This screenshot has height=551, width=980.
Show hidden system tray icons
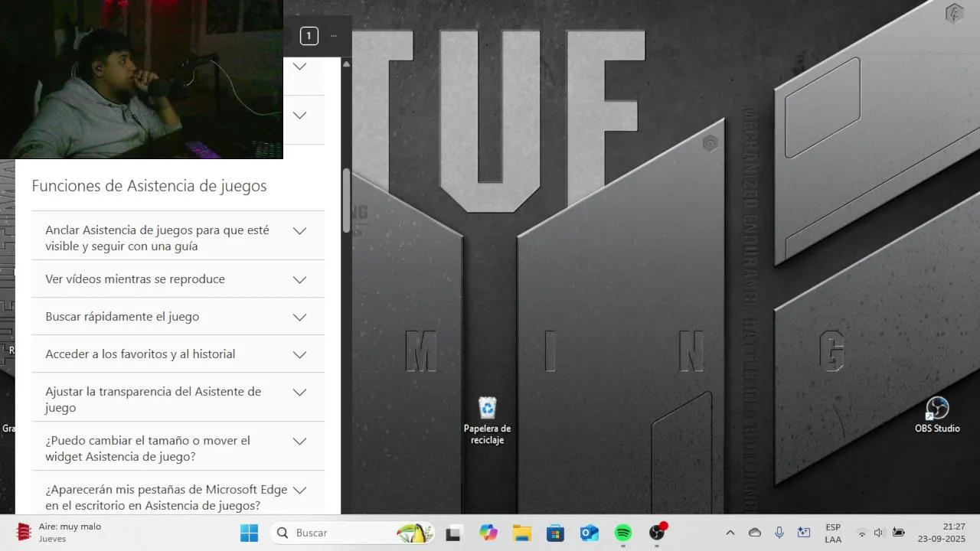pyautogui.click(x=730, y=533)
